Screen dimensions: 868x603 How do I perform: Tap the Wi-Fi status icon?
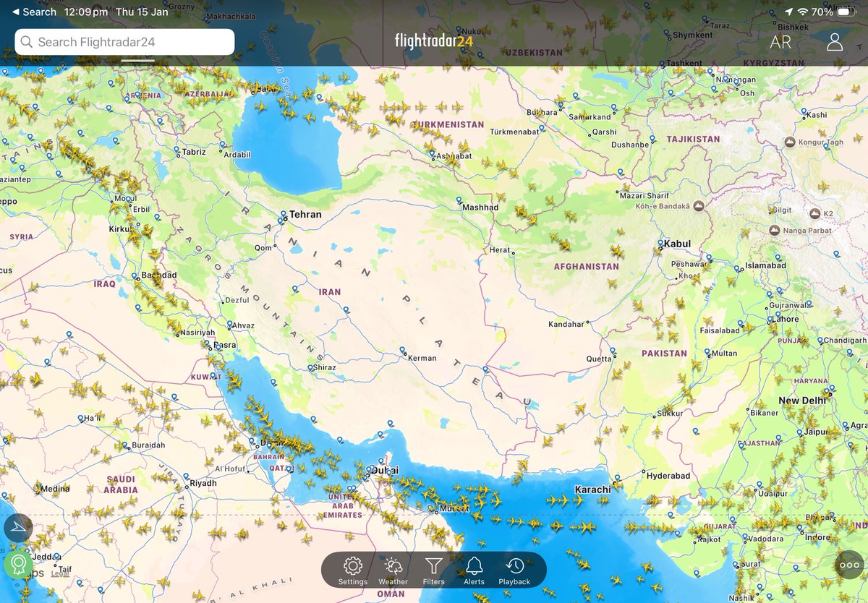click(802, 12)
